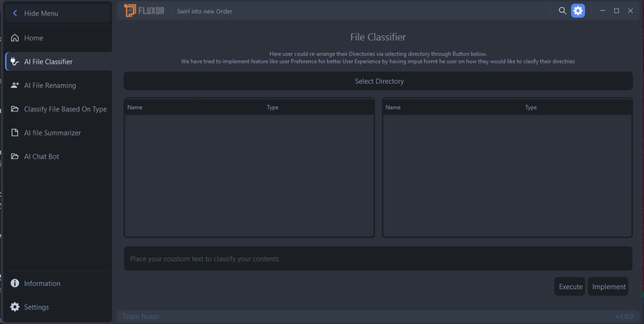
Task: Click the Information info icon in the sidebar
Action: [15, 283]
